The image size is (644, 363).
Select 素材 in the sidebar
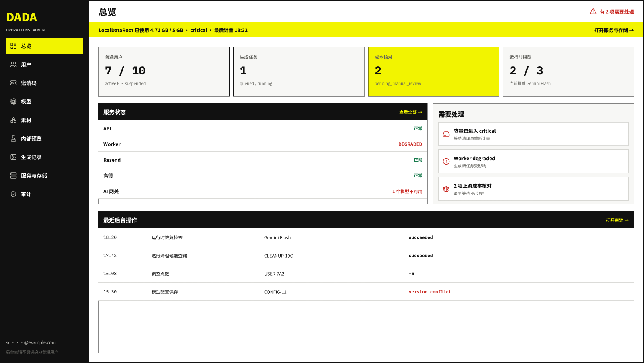click(45, 120)
